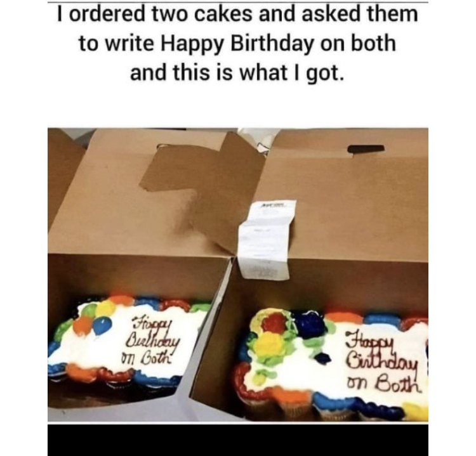Click the black bar below the photo
The width and height of the screenshot is (476, 456).
tap(238, 440)
